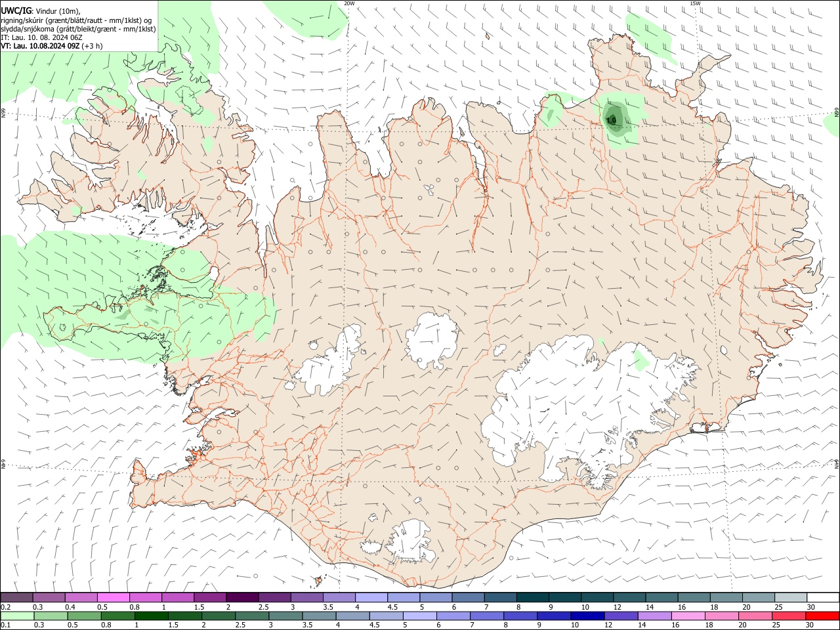Click the '20W' longitude label
This screenshot has height=630, width=840.
(349, 3)
